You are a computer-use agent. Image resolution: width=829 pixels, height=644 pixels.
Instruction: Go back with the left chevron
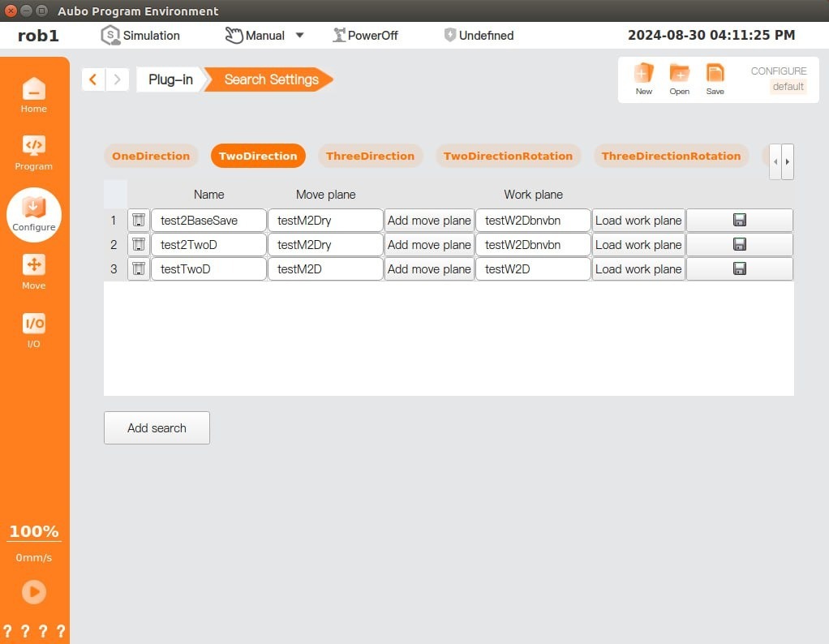pos(93,79)
